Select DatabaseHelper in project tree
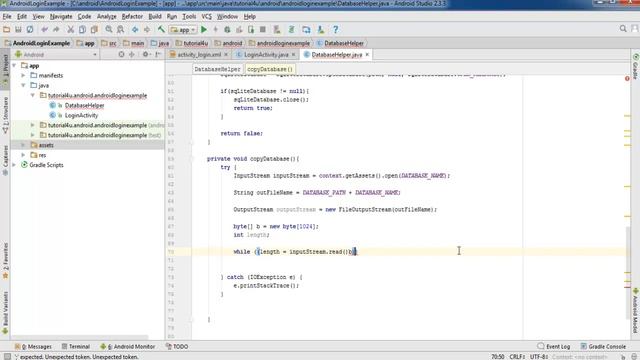This screenshot has width=640, height=360. (x=84, y=105)
